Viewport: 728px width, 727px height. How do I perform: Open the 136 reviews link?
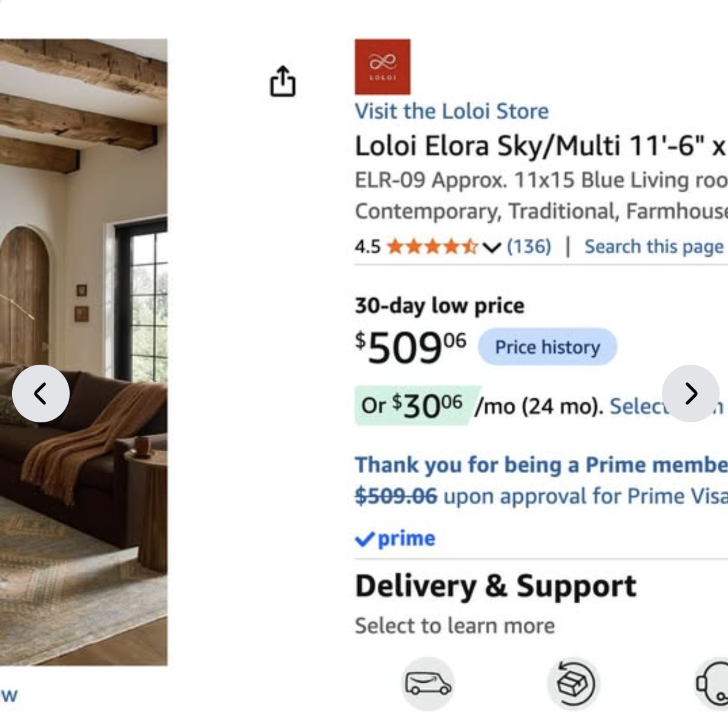coord(529,247)
